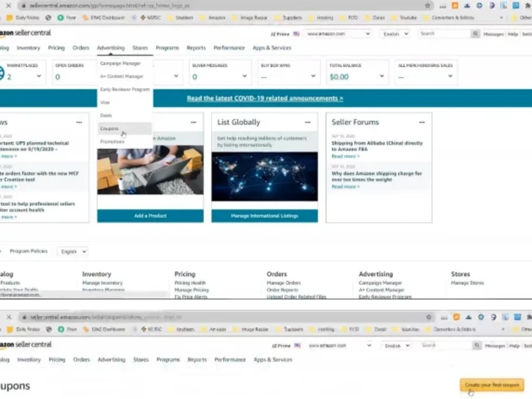Image resolution: width=532 pixels, height=399 pixels.
Task: Expand the All Merchandising Sales chevron
Action: click(x=450, y=76)
